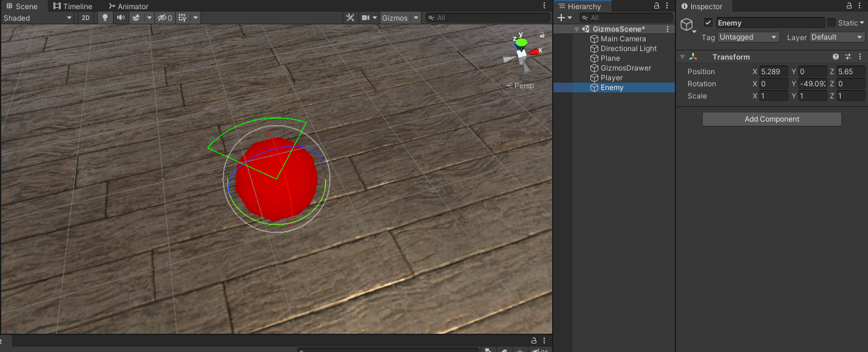Toggle scene lighting in the Scene view toolbar
This screenshot has width=868, height=352.
pyautogui.click(x=104, y=18)
